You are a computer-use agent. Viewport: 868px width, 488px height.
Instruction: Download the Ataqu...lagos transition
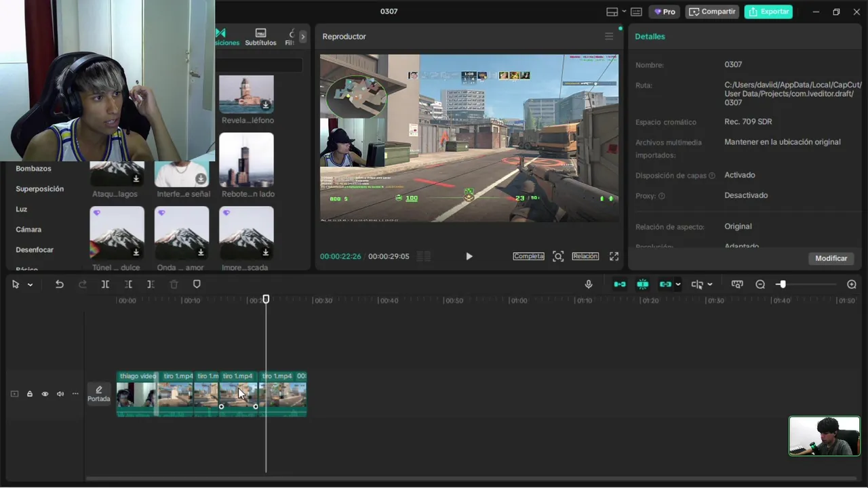(136, 178)
